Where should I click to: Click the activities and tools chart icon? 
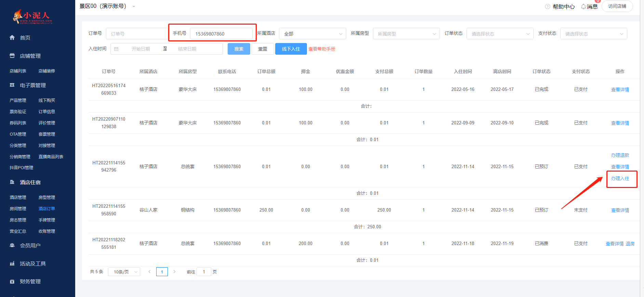tap(12, 264)
